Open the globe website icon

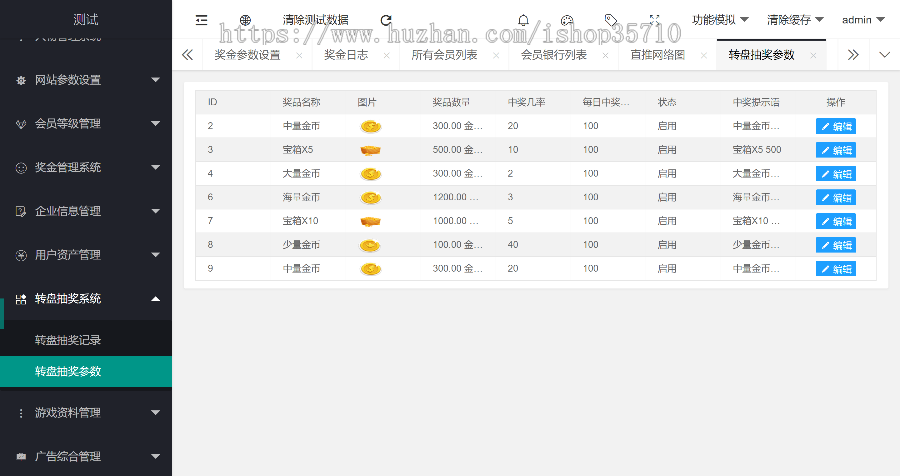[x=245, y=20]
